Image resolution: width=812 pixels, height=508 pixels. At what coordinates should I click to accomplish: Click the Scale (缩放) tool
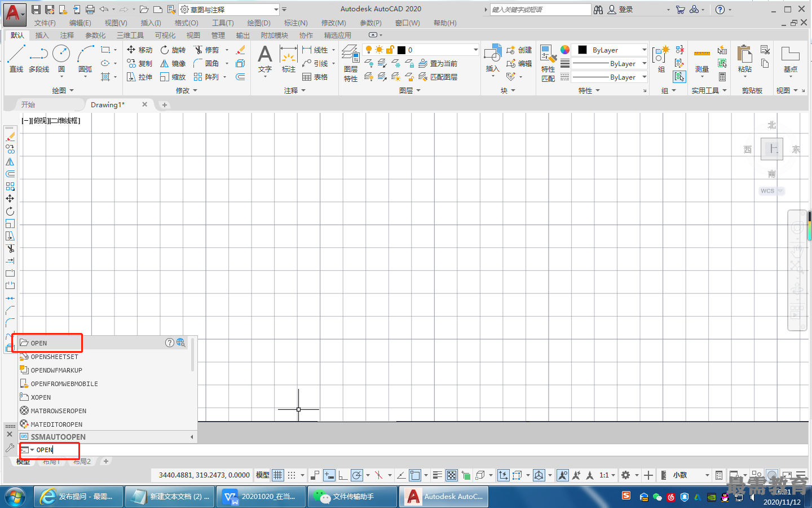click(173, 77)
